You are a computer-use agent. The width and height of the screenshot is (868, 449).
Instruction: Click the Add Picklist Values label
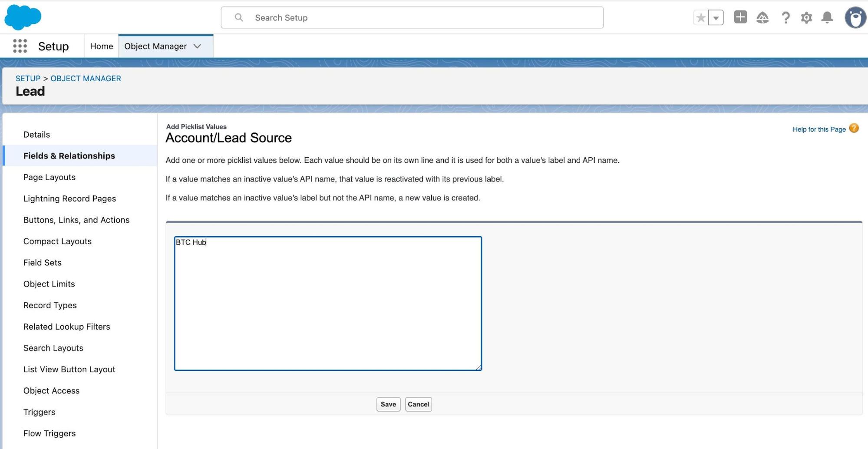click(x=196, y=126)
